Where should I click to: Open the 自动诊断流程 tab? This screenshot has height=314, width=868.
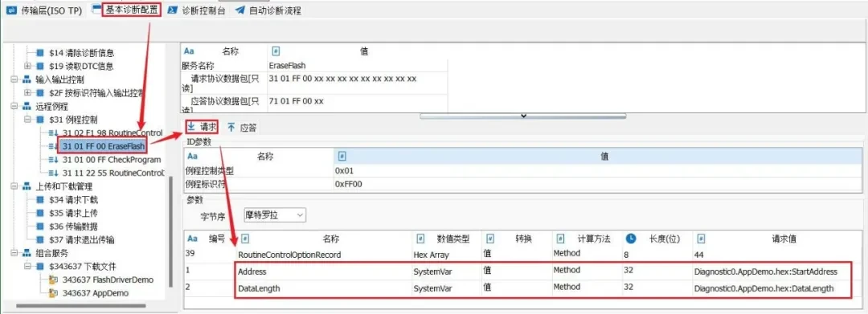pos(268,10)
